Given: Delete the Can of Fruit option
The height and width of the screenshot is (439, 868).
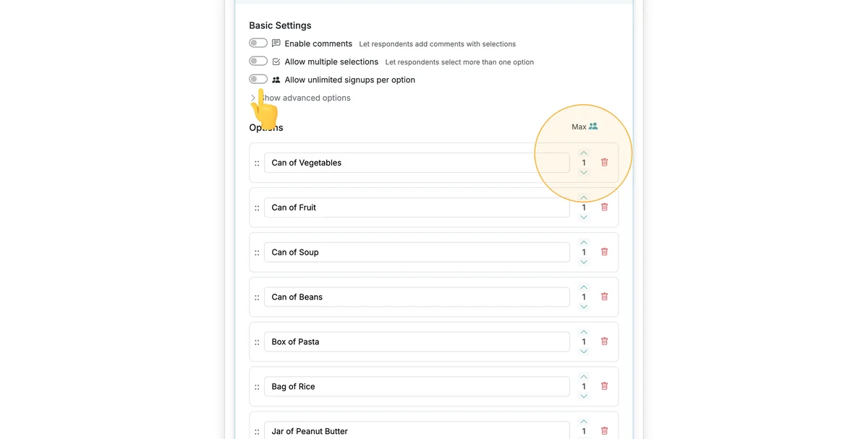Looking at the screenshot, I should (605, 208).
